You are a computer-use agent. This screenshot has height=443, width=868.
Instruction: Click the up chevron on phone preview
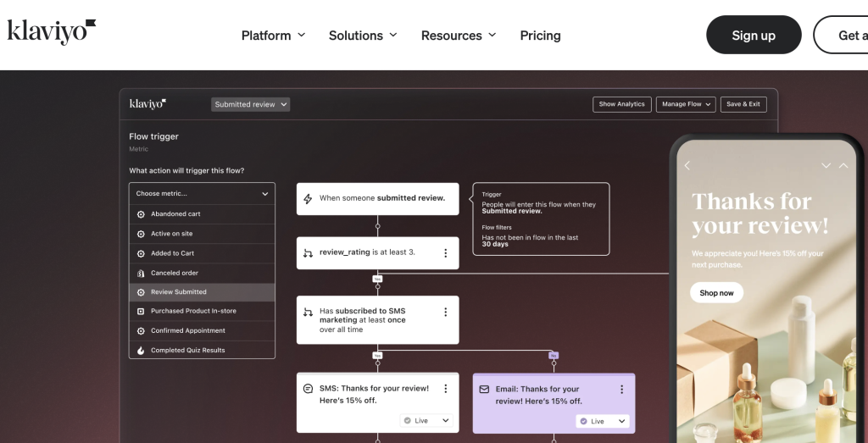[x=843, y=165]
